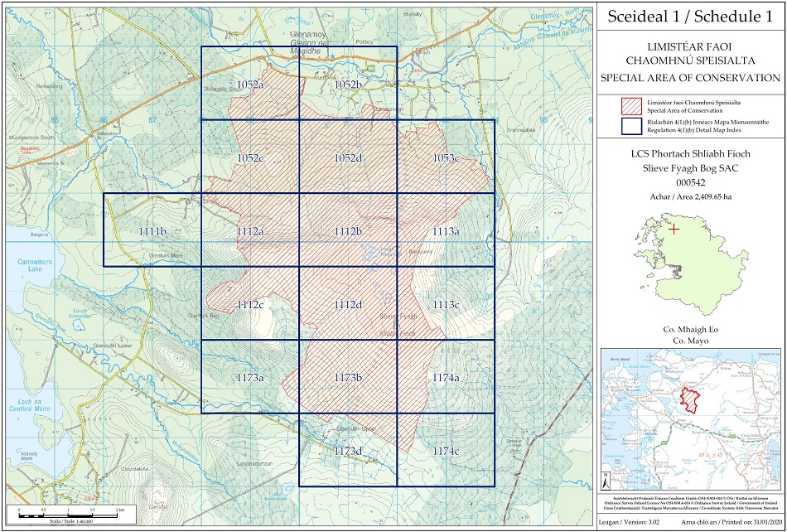Click the Co. Mayo county label
787x532 pixels.
(x=690, y=341)
